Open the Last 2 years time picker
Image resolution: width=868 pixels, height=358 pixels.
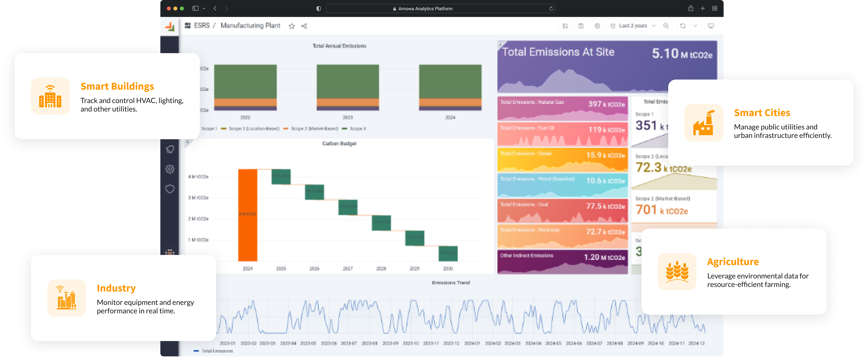(633, 26)
